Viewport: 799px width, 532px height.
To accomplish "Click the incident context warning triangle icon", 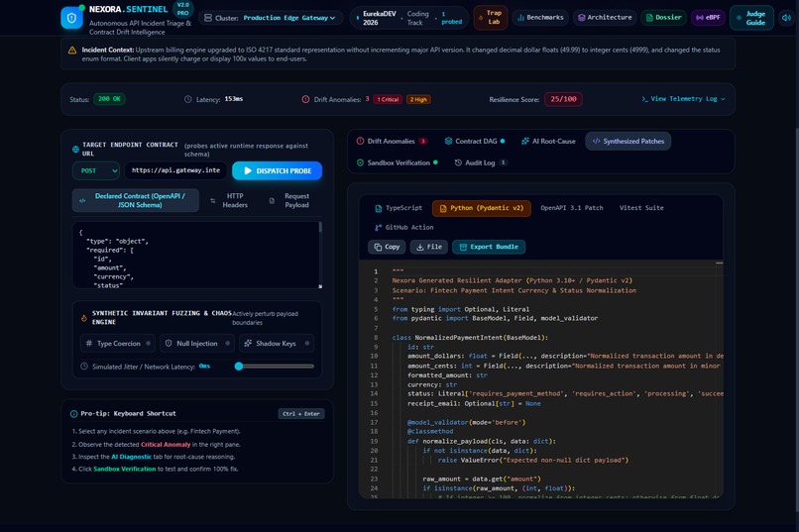I will (72, 50).
